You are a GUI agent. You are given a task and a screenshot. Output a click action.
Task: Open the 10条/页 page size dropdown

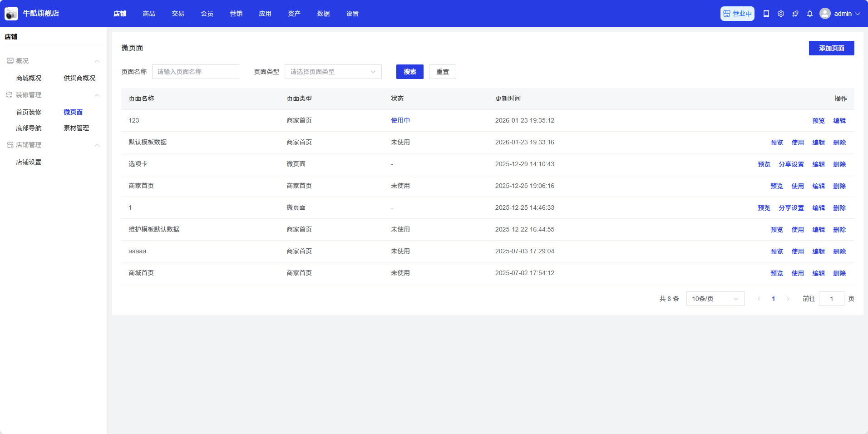click(715, 299)
